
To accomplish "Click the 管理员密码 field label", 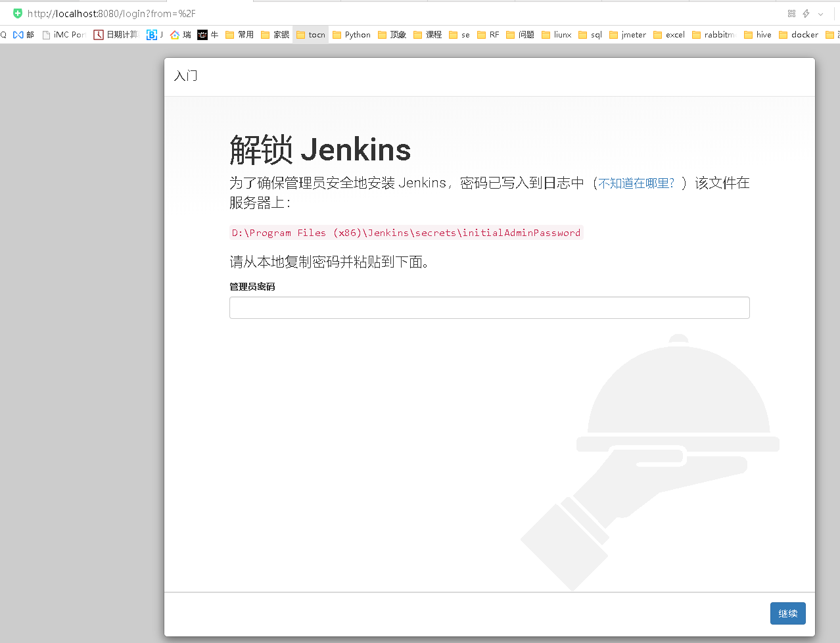I will 252,287.
